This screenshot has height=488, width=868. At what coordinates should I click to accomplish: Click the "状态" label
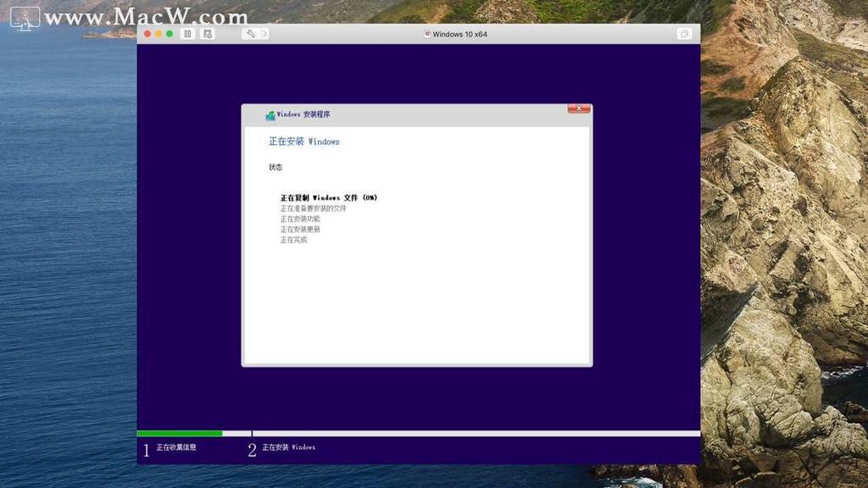coord(275,167)
